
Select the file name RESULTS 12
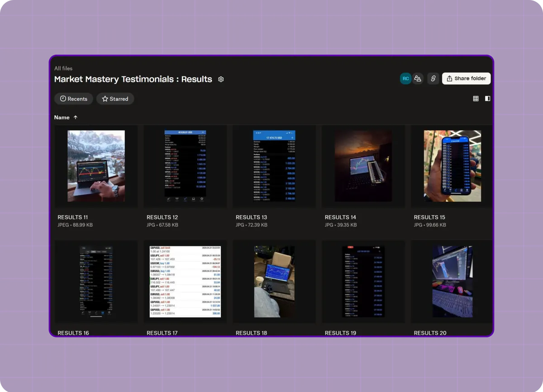tap(162, 217)
